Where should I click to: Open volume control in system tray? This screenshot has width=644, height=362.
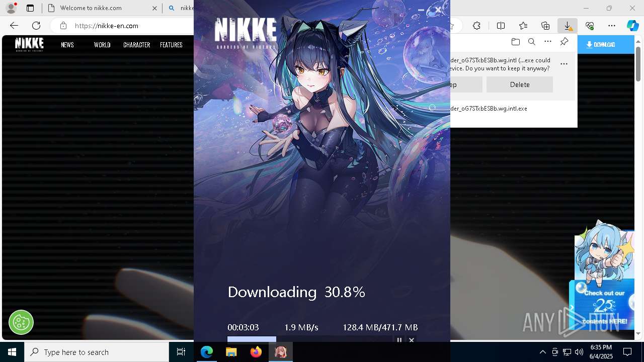[579, 352]
